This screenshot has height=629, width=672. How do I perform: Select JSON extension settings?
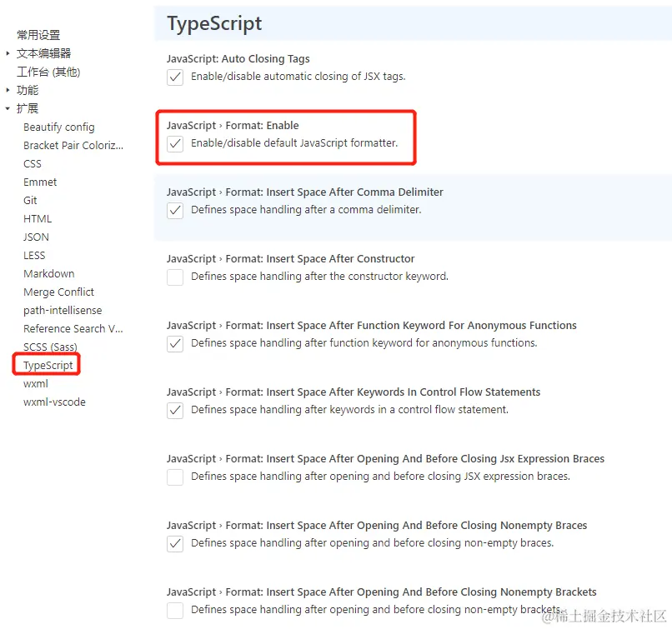click(36, 237)
